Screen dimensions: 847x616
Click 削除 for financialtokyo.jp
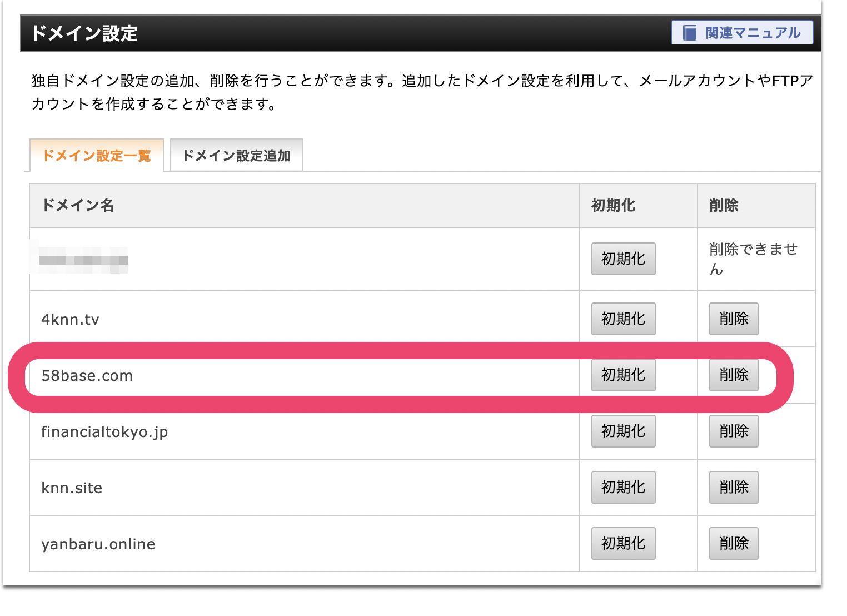point(733,431)
